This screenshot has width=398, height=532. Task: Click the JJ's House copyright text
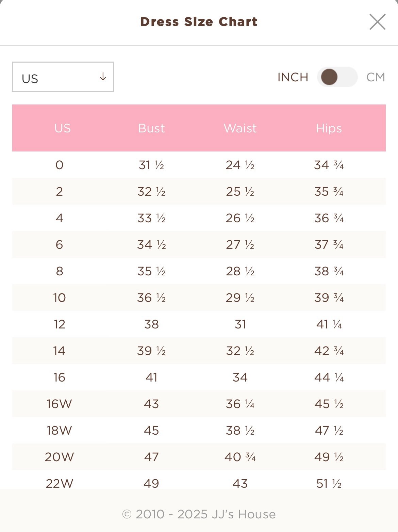click(x=199, y=514)
